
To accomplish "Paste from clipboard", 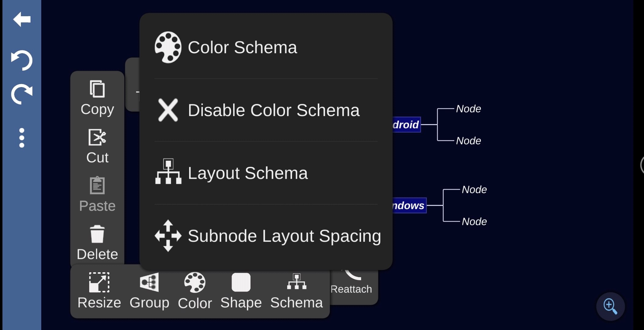I will click(x=97, y=194).
